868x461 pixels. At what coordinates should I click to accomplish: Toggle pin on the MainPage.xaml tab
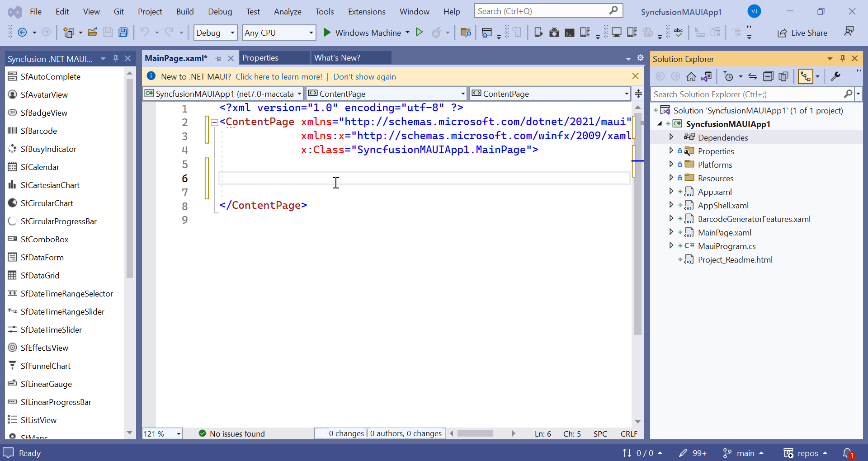coord(218,58)
